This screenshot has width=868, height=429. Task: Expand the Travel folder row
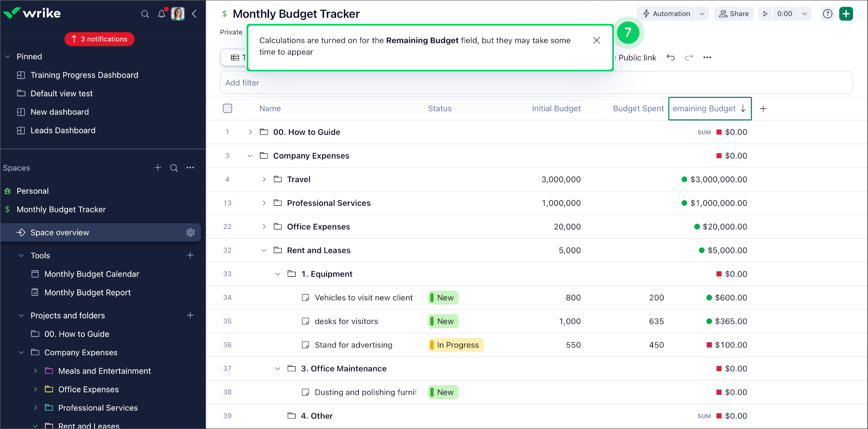point(264,179)
